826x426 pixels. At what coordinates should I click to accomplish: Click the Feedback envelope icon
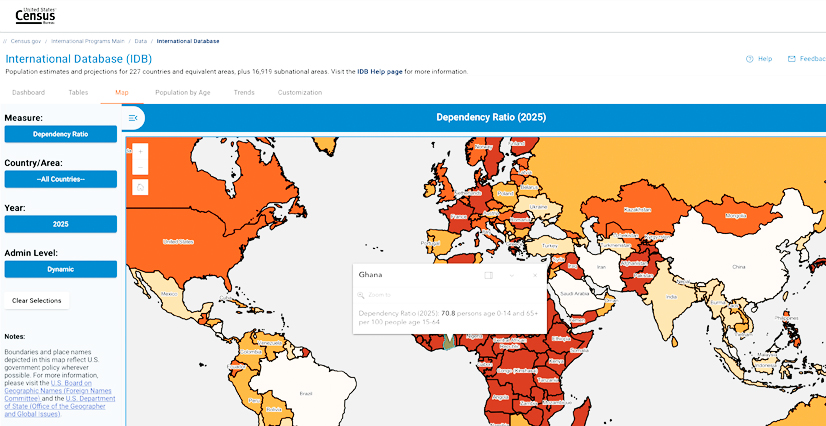click(x=791, y=59)
